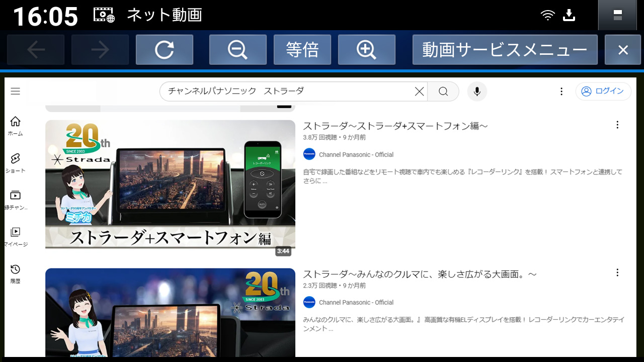Go forward with the right arrow button

[x=100, y=50]
